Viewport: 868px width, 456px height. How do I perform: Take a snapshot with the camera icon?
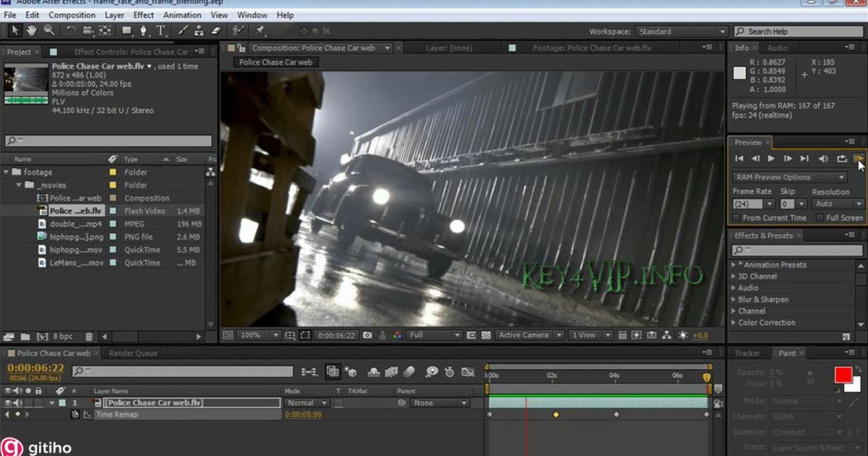point(367,335)
